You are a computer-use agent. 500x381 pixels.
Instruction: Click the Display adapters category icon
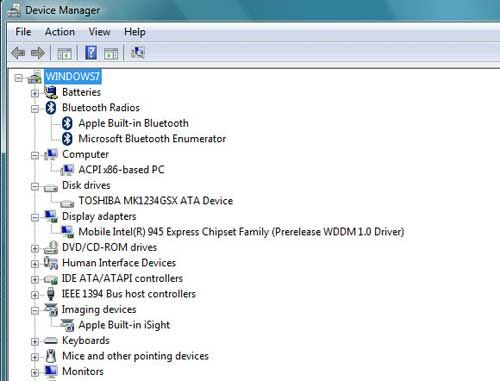click(51, 216)
